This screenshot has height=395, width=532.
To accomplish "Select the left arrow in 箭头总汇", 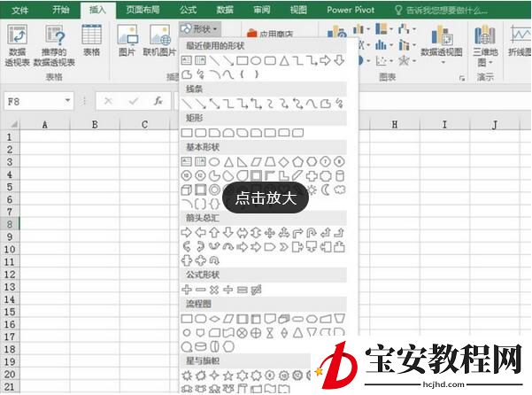I will [x=200, y=232].
